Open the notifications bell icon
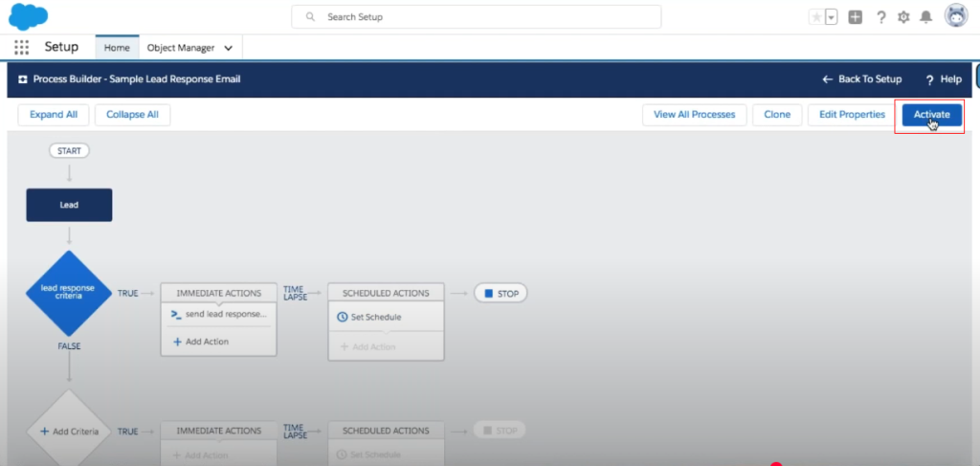The width and height of the screenshot is (980, 466). coord(925,17)
